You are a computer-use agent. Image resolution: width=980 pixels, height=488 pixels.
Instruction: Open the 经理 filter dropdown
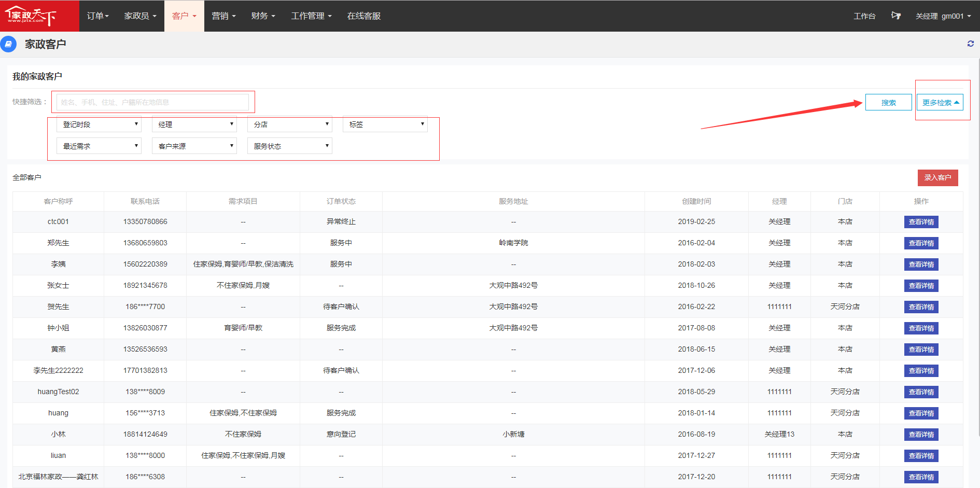pos(194,124)
